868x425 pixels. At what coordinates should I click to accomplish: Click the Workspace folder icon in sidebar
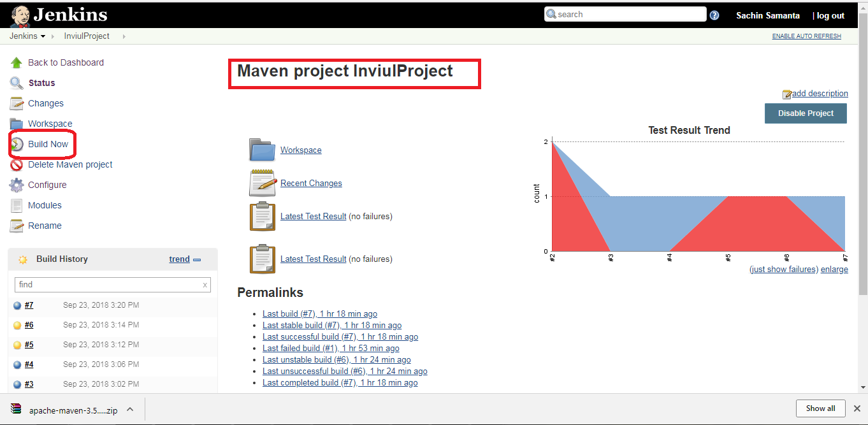coord(17,124)
